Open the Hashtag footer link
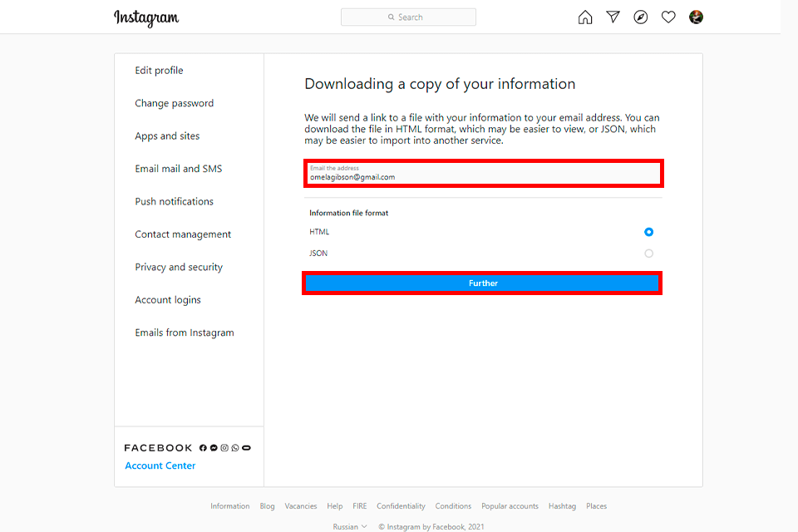798x532 pixels. (563, 506)
